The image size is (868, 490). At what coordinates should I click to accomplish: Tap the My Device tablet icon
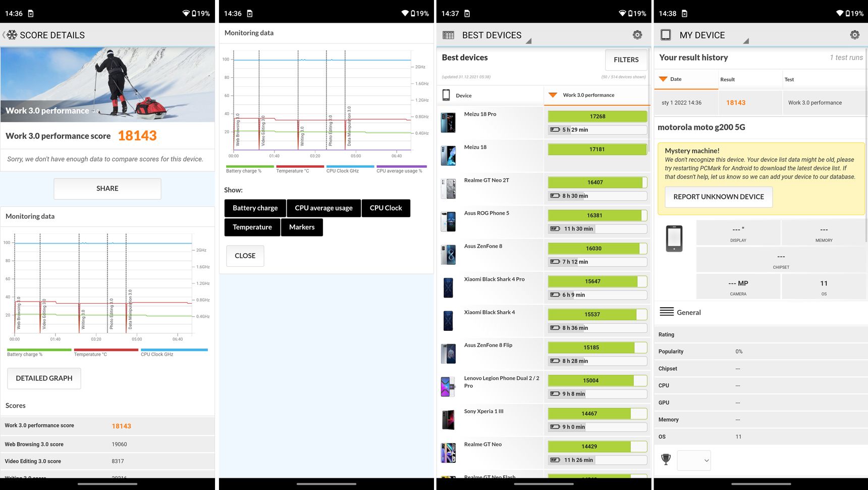click(x=666, y=35)
